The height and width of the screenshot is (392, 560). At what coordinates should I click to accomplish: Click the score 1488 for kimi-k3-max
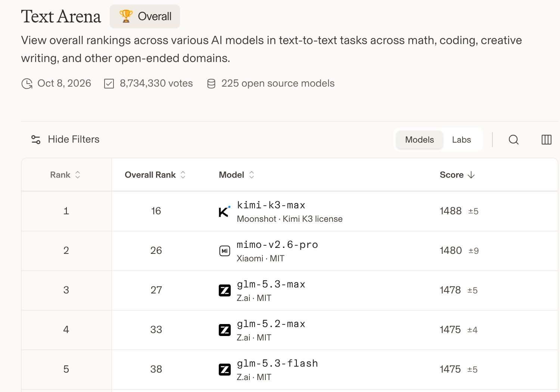tap(451, 211)
